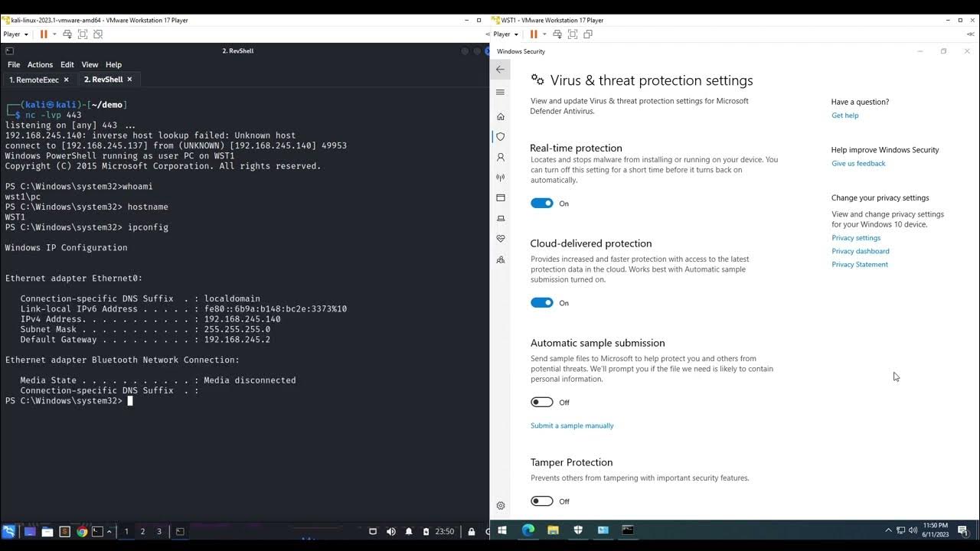
Task: Enable Tamper Protection toggle
Action: coord(541,501)
